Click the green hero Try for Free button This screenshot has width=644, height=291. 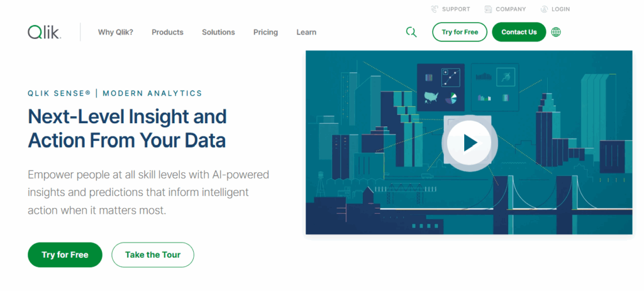click(x=65, y=255)
